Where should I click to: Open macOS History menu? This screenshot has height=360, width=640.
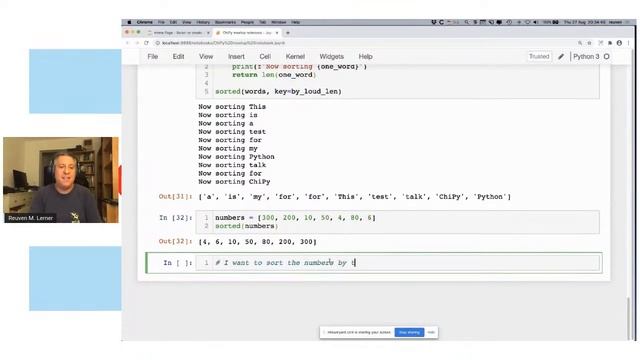click(203, 22)
